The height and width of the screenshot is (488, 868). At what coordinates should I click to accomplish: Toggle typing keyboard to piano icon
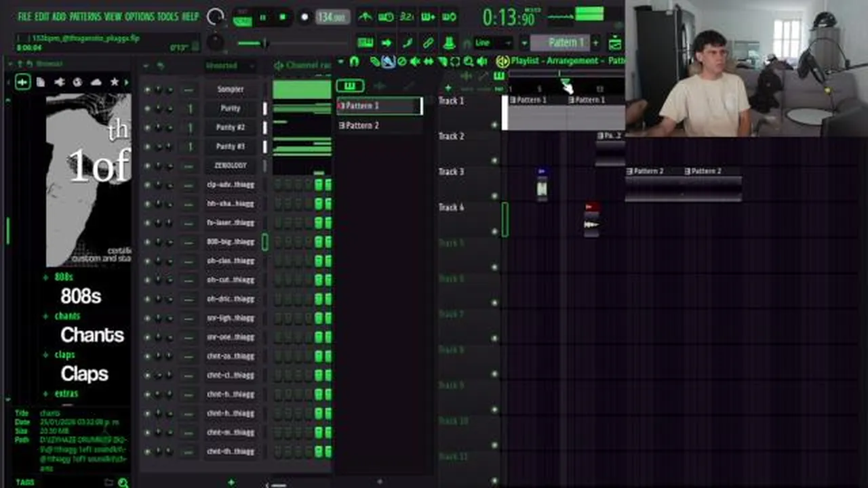(365, 43)
